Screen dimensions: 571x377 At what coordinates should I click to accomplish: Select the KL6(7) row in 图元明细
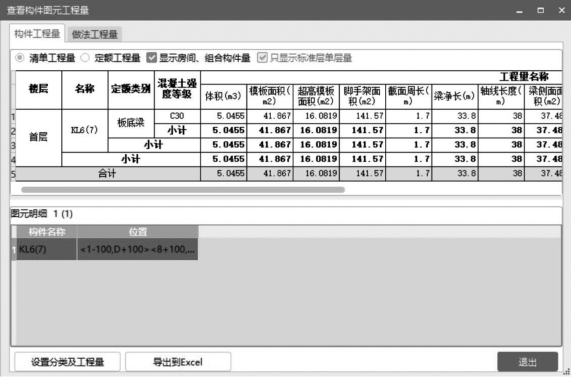pos(106,250)
